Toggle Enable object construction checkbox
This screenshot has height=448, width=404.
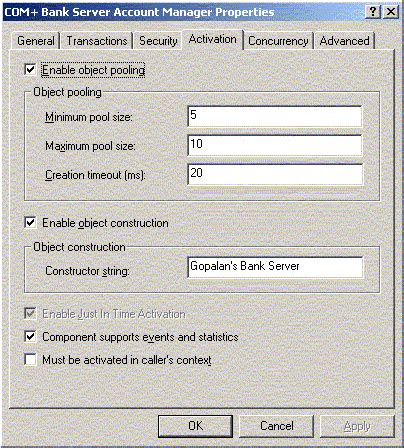click(x=30, y=222)
